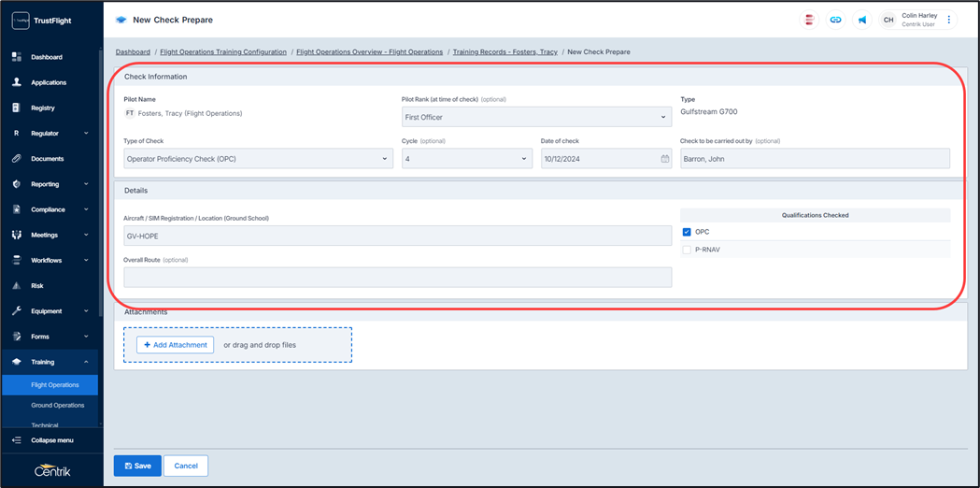Check the P-RNAV qualification checkbox
The image size is (980, 488).
click(687, 250)
